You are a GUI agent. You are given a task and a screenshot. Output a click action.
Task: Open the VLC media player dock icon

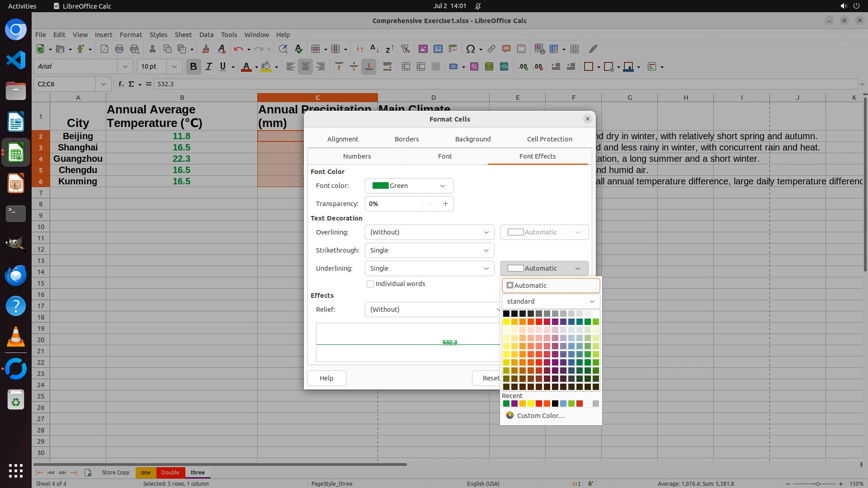tap(16, 337)
